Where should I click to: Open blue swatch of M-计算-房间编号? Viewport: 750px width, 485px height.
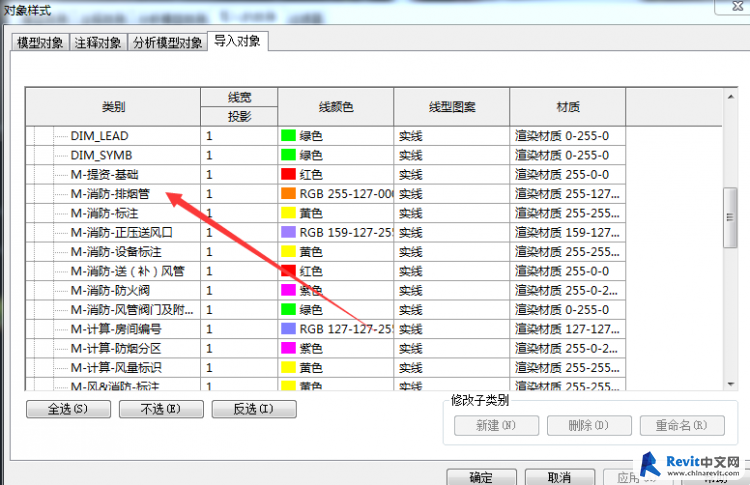pos(288,329)
